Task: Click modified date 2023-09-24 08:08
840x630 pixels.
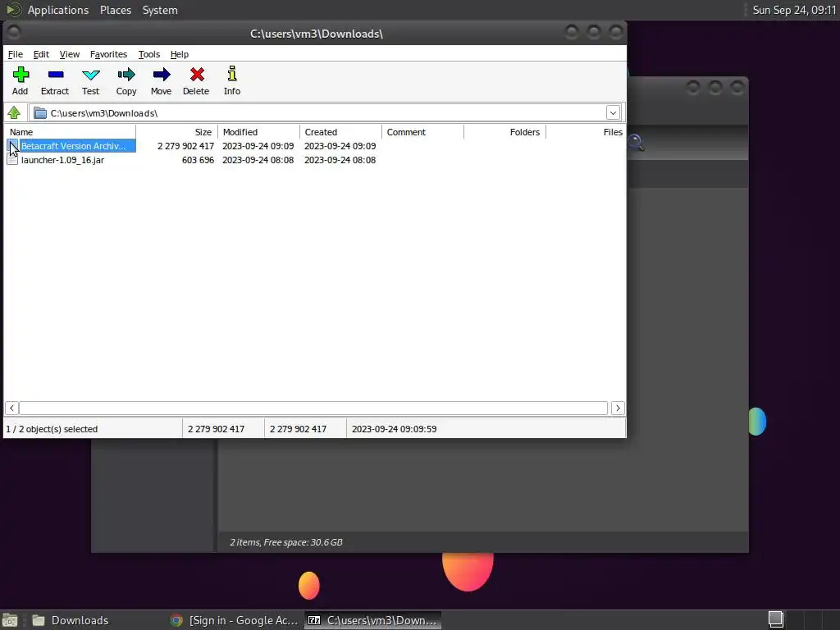Action: point(258,160)
